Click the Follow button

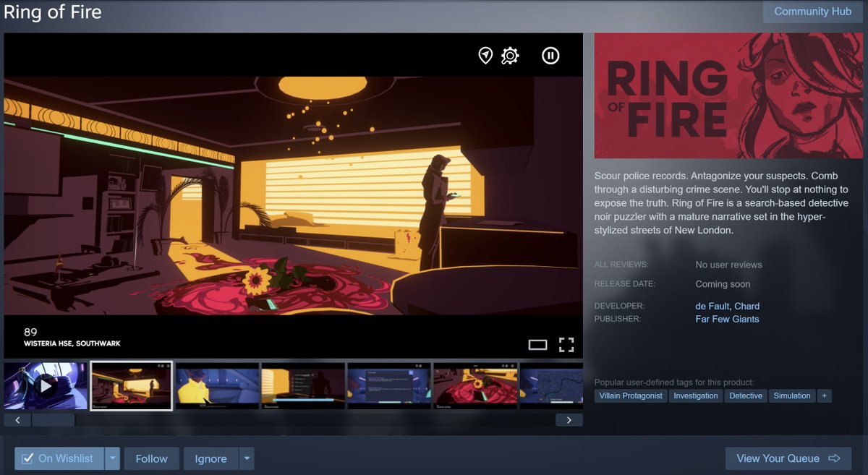click(151, 458)
